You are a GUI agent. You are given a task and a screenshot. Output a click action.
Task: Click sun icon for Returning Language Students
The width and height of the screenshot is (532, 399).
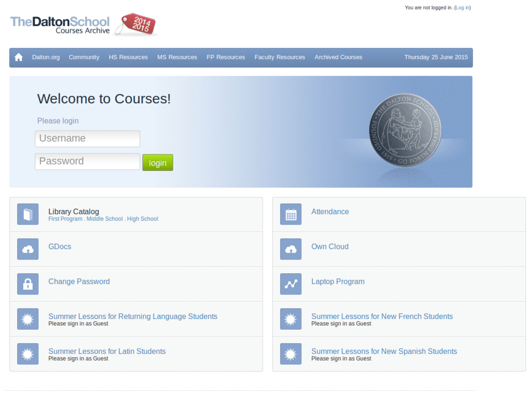point(28,319)
